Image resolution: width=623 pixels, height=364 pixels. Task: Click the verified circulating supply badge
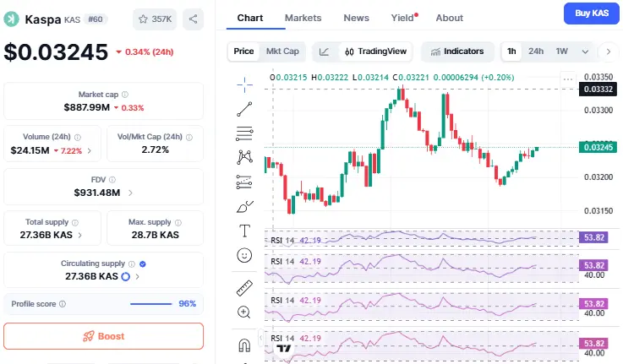(143, 264)
